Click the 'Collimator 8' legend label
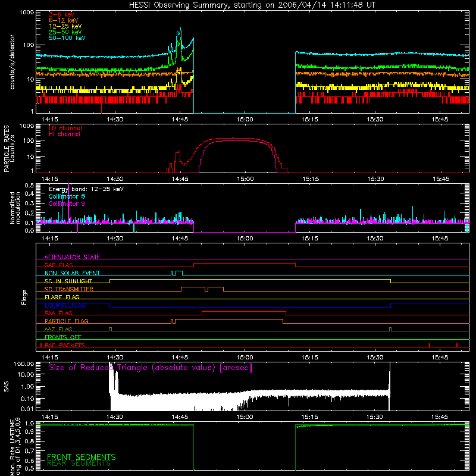This screenshot has width=476, height=476. 67,196
